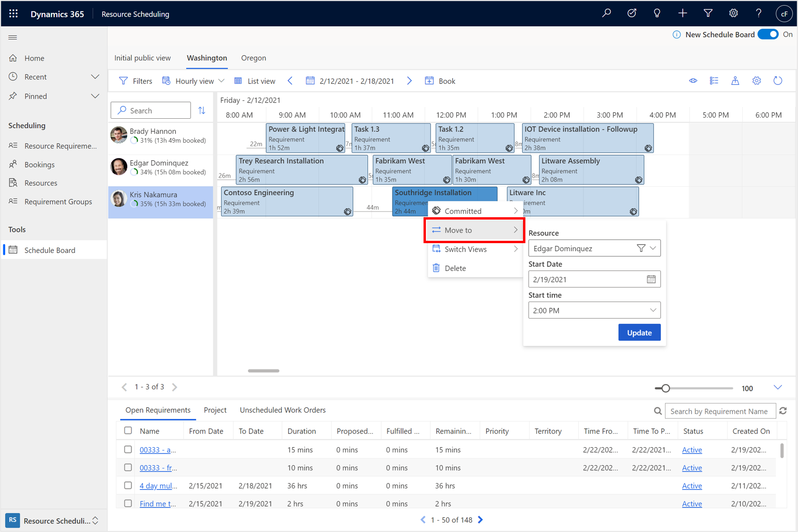Collapse the bottom requirements panel chevron
This screenshot has width=798, height=532.
pyautogui.click(x=778, y=387)
